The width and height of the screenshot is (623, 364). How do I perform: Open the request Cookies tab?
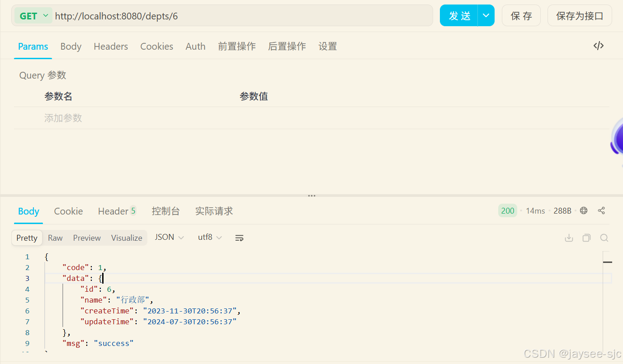pos(157,47)
